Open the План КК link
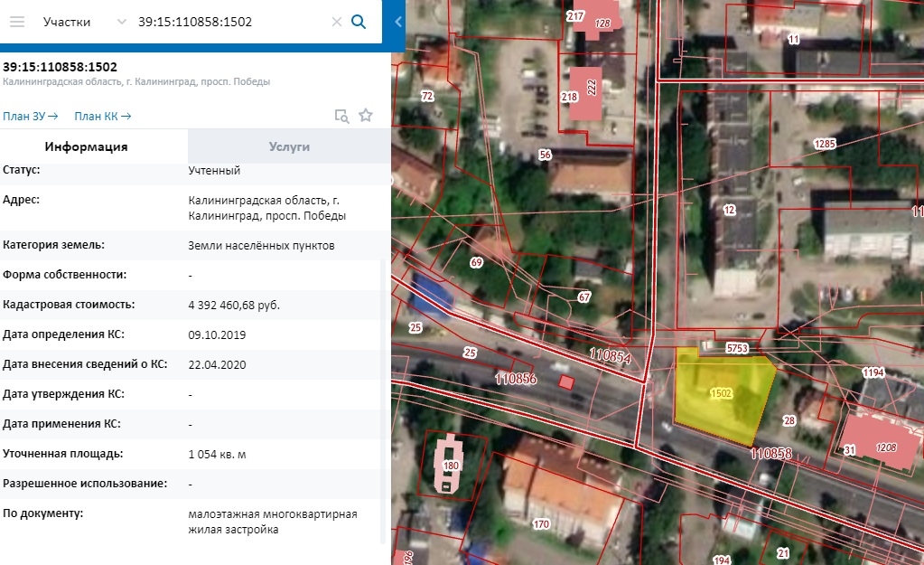Image resolution: width=924 pixels, height=565 pixels. point(103,117)
